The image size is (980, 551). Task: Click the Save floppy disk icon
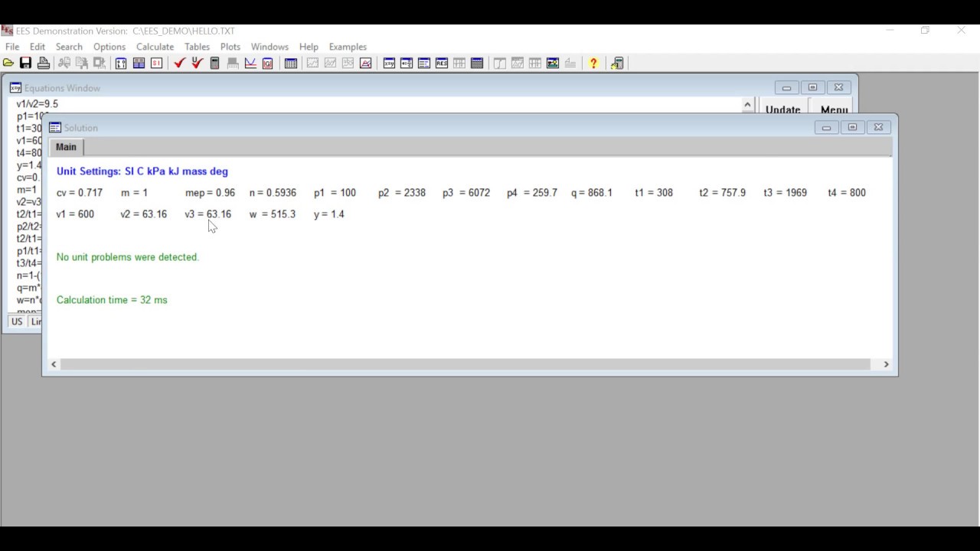25,63
